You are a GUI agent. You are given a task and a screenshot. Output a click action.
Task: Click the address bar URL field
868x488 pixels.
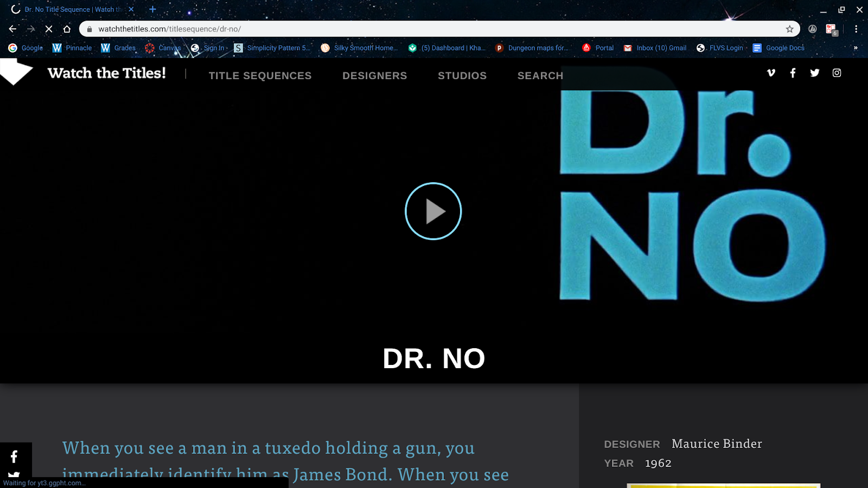tap(439, 29)
